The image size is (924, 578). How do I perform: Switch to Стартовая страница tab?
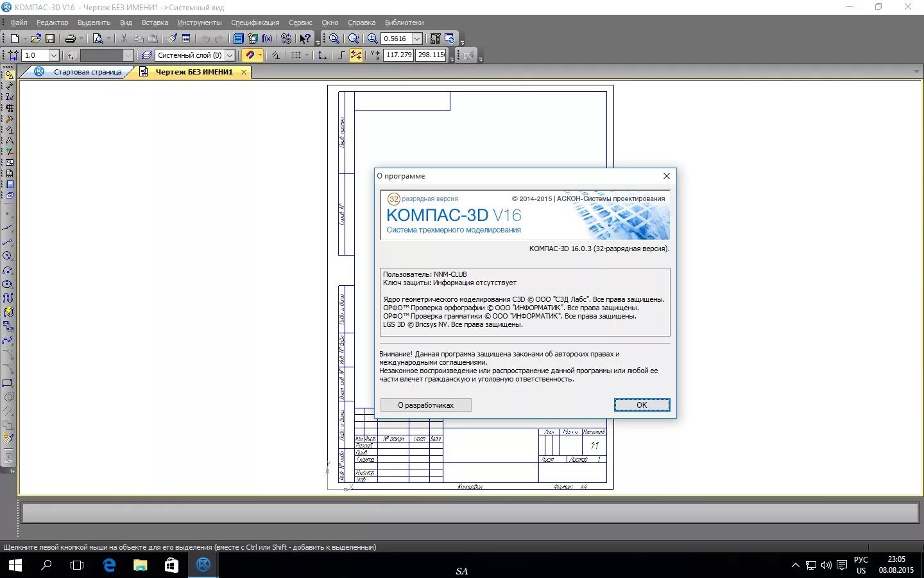click(x=87, y=72)
